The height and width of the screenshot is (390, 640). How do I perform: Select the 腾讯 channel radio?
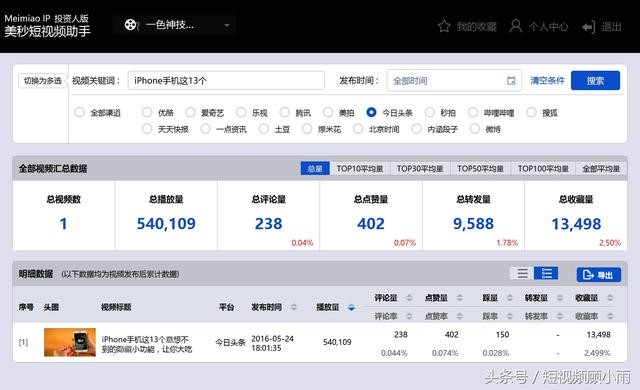pyautogui.click(x=284, y=112)
